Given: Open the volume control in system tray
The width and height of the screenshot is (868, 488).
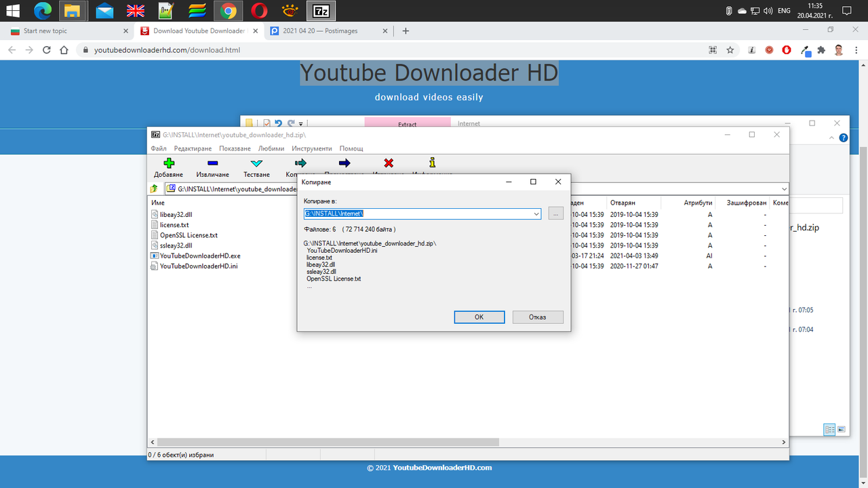Looking at the screenshot, I should coord(768,11).
